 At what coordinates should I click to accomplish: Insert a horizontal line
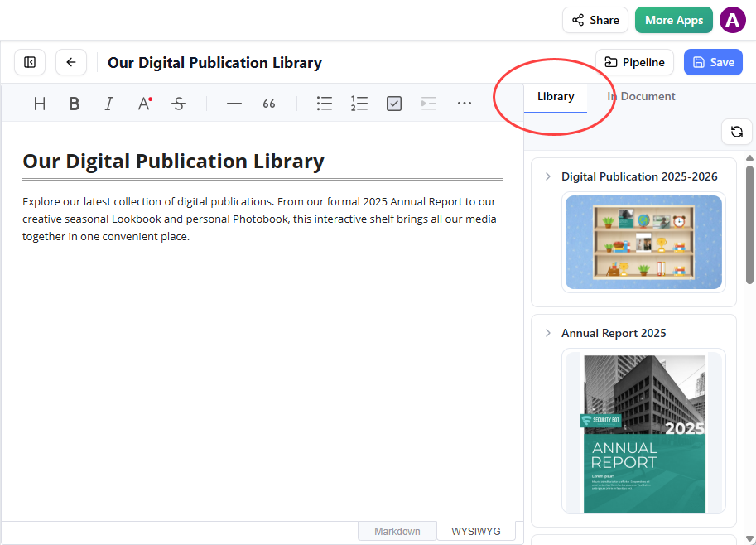pyautogui.click(x=234, y=104)
